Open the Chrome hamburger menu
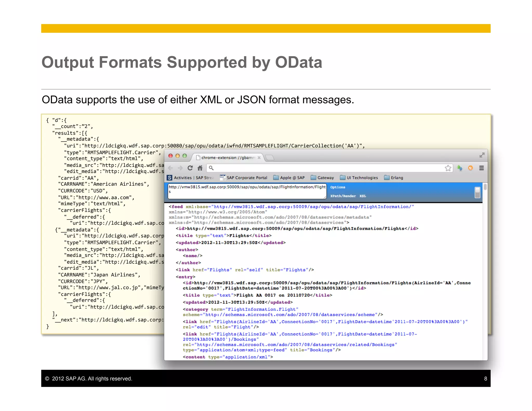This screenshot has width=532, height=411. coord(481,168)
